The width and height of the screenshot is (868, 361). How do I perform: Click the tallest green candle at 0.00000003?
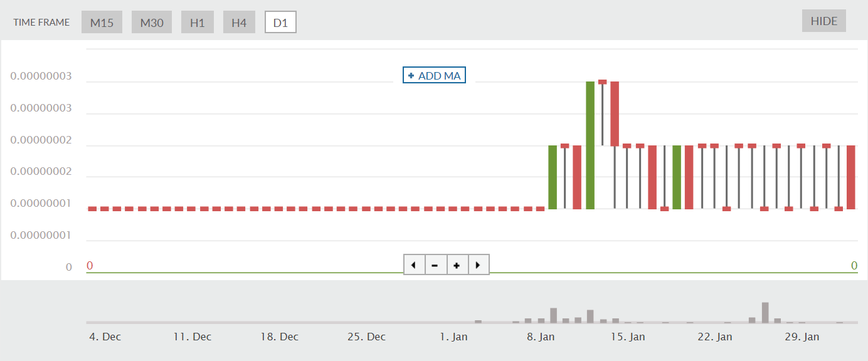tap(590, 145)
